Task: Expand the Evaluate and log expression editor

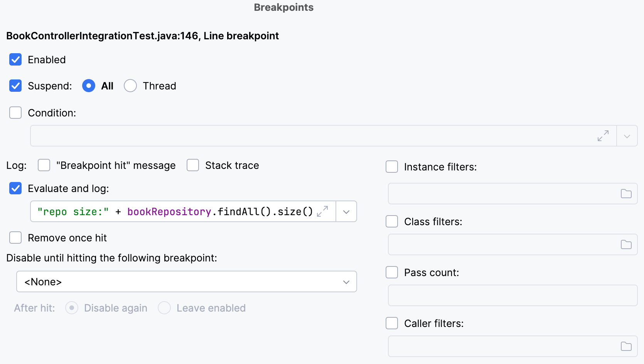Action: pos(323,211)
